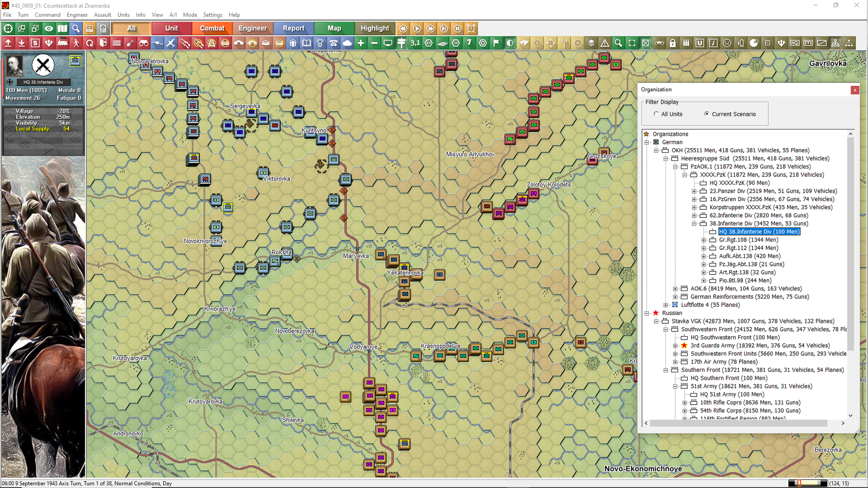Click the telephone icon in toolbar
Image resolution: width=868 pixels, height=488 pixels.
click(334, 43)
